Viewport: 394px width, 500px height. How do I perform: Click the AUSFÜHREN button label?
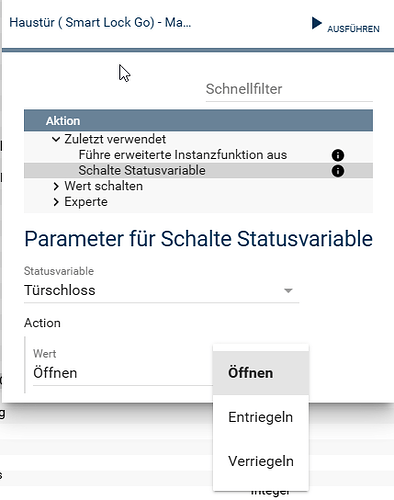[x=353, y=29]
